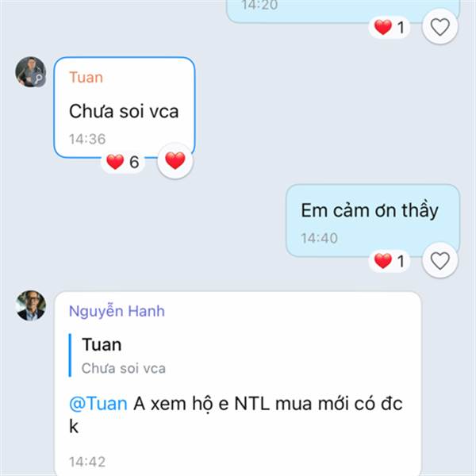Viewport: 476px width, 476px height.
Task: Open the @Tuan mention link
Action: pyautogui.click(x=98, y=404)
